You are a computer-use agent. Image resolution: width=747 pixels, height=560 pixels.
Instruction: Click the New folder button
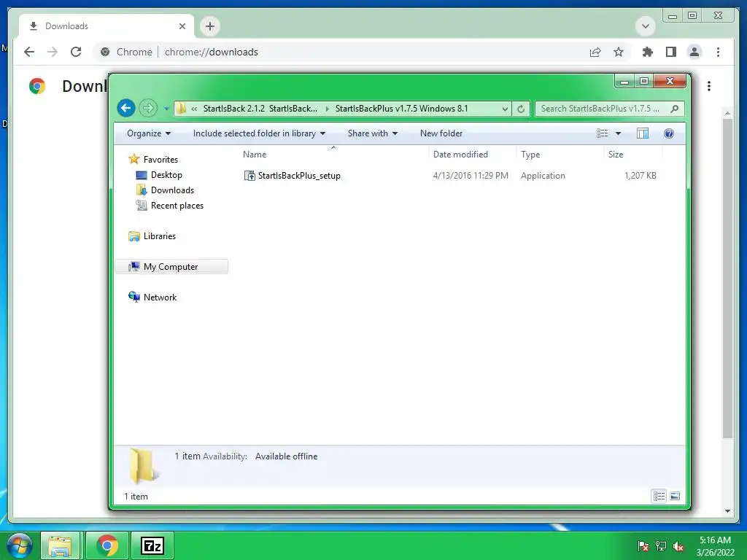point(441,133)
